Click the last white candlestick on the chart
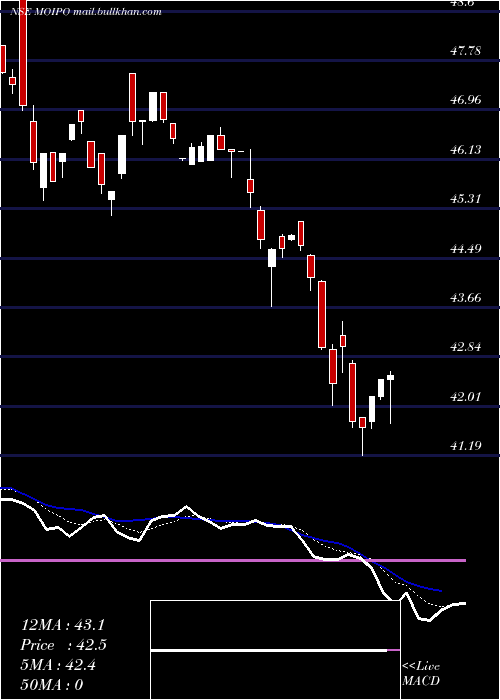Viewport: 500px width, 700px height. click(x=390, y=397)
